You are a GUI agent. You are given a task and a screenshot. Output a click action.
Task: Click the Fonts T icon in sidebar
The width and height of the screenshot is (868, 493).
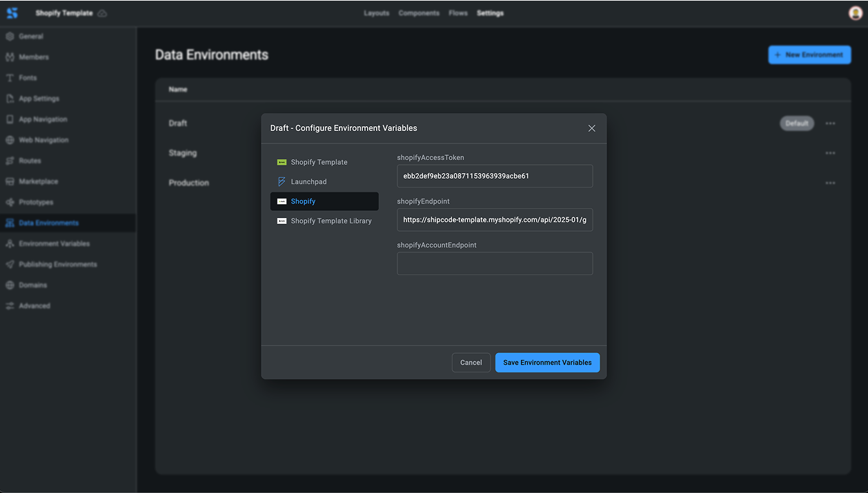[10, 78]
